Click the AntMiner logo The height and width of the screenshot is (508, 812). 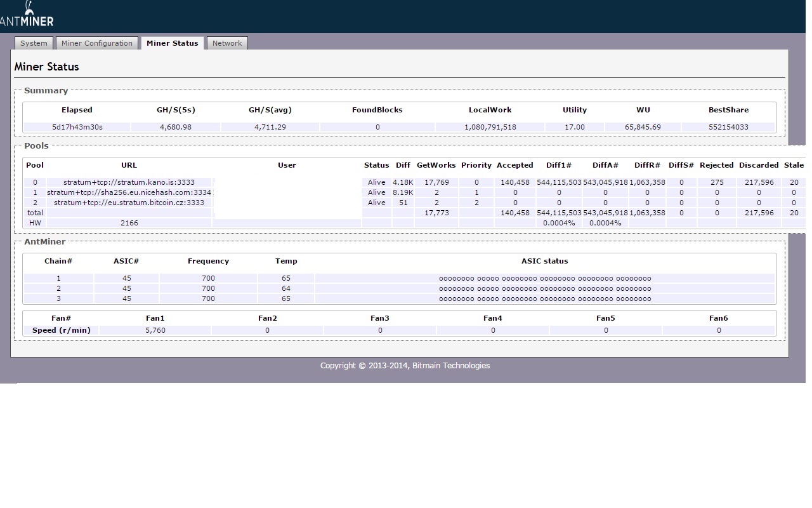point(27,15)
